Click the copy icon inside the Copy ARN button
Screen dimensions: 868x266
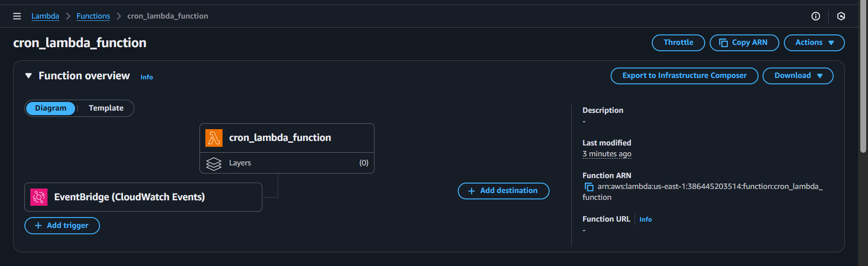click(723, 43)
